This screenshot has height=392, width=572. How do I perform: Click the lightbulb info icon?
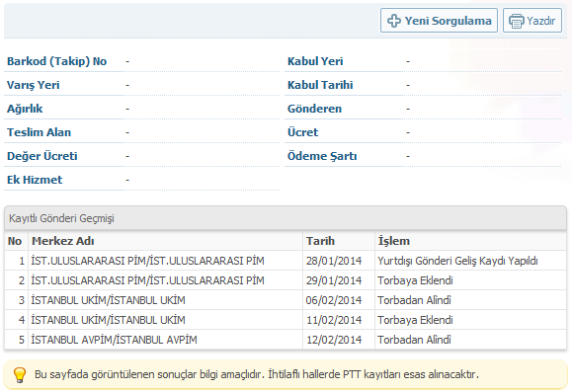[20, 374]
